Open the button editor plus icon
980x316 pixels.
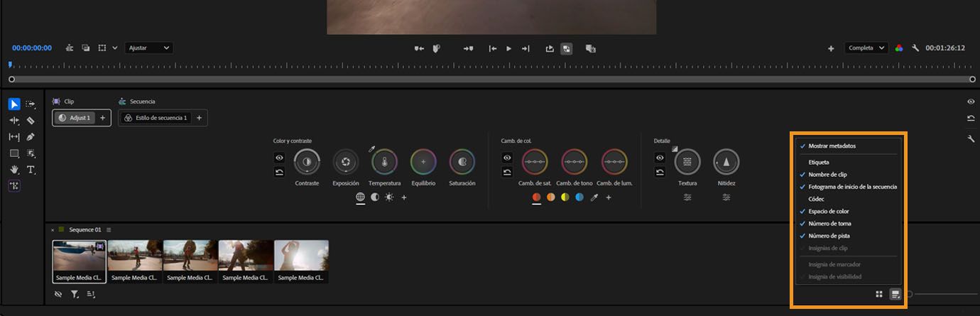pos(831,48)
